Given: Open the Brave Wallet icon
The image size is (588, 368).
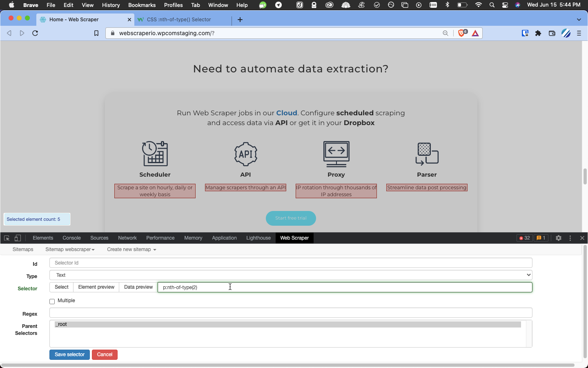Looking at the screenshot, I should click(x=552, y=33).
